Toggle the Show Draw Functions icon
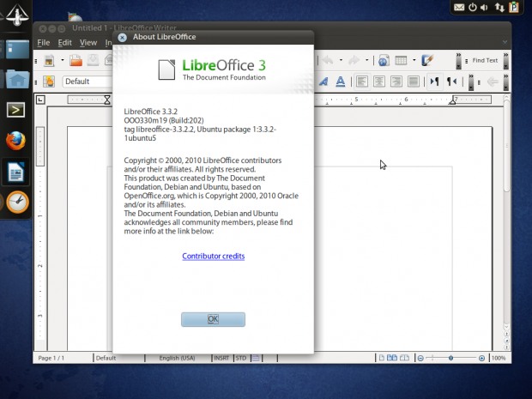This screenshot has width=532, height=399. pos(427,61)
